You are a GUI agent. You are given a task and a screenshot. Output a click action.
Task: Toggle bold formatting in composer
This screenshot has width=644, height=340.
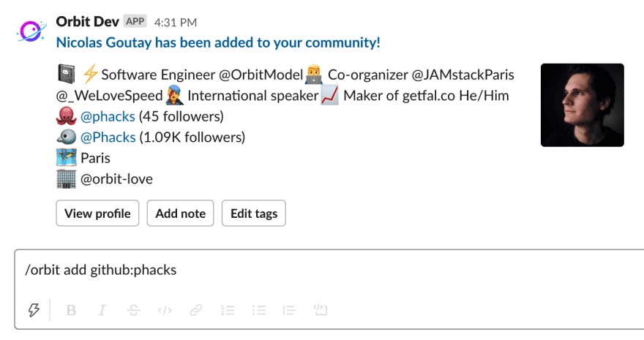71,310
